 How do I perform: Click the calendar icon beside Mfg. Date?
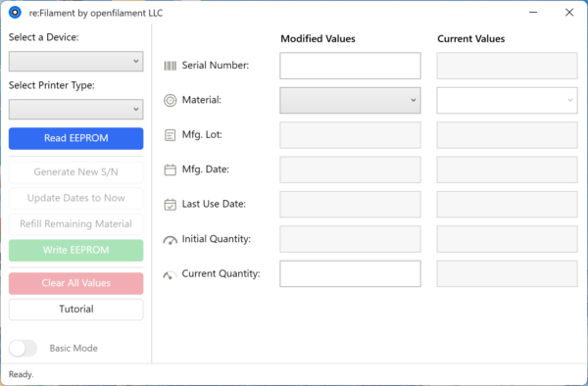[170, 169]
